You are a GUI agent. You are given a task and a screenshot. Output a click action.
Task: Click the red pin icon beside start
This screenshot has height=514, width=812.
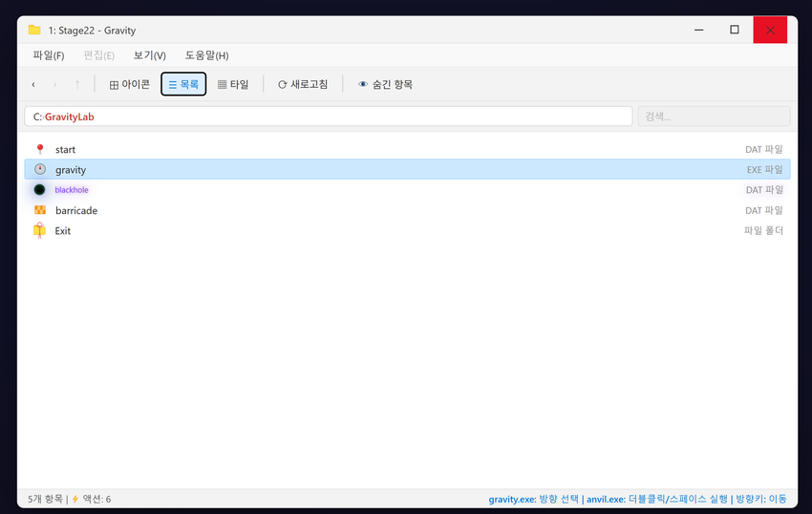tap(40, 149)
